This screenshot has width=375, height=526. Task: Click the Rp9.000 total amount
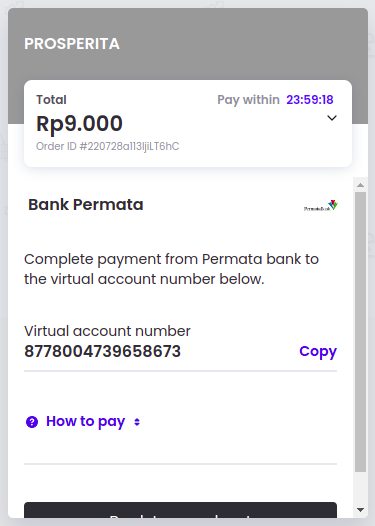coord(79,123)
